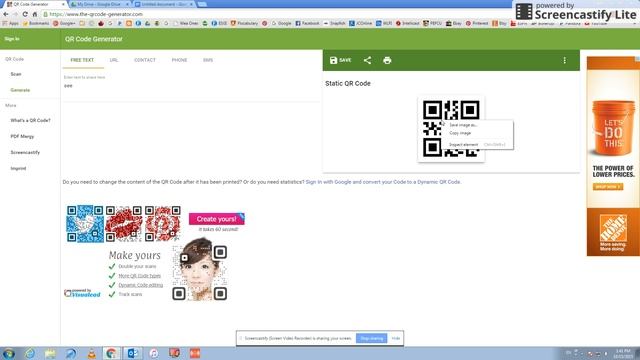Click the share icon in green toolbar
640x360 pixels.
[x=367, y=60]
